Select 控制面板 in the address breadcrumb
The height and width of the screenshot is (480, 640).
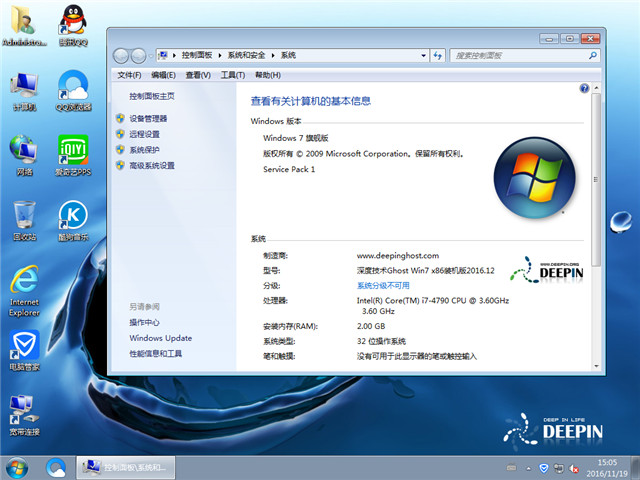pos(197,55)
